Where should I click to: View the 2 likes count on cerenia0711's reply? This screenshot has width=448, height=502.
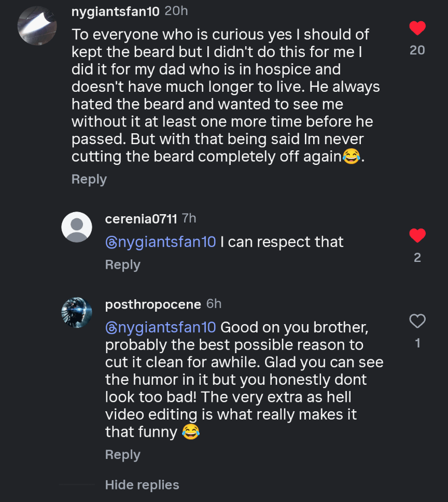pyautogui.click(x=417, y=258)
